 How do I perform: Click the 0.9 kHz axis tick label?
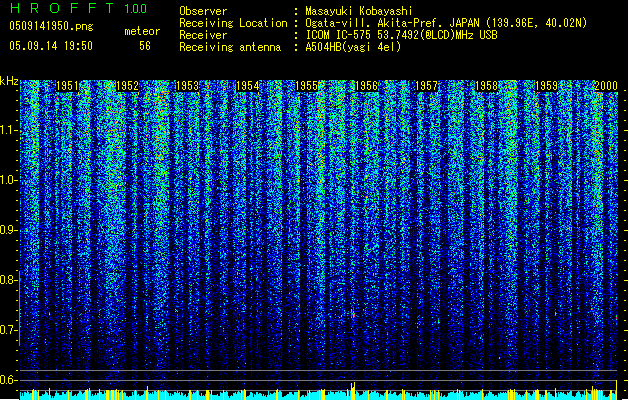(8, 230)
